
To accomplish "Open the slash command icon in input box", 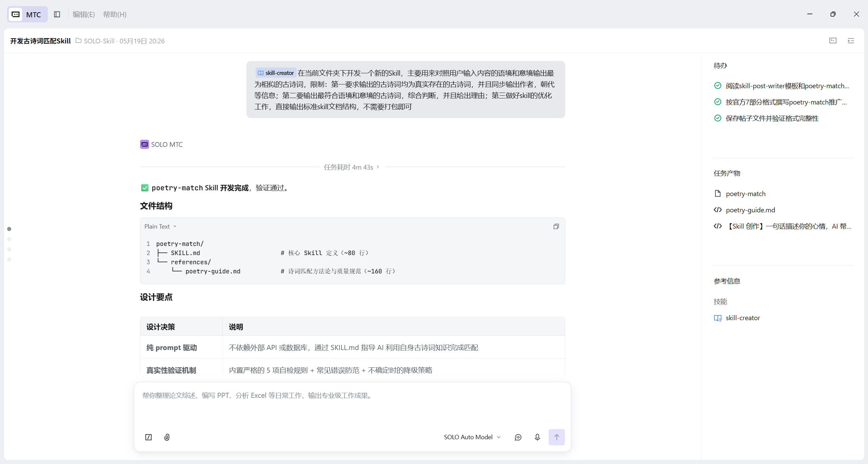I will click(149, 437).
